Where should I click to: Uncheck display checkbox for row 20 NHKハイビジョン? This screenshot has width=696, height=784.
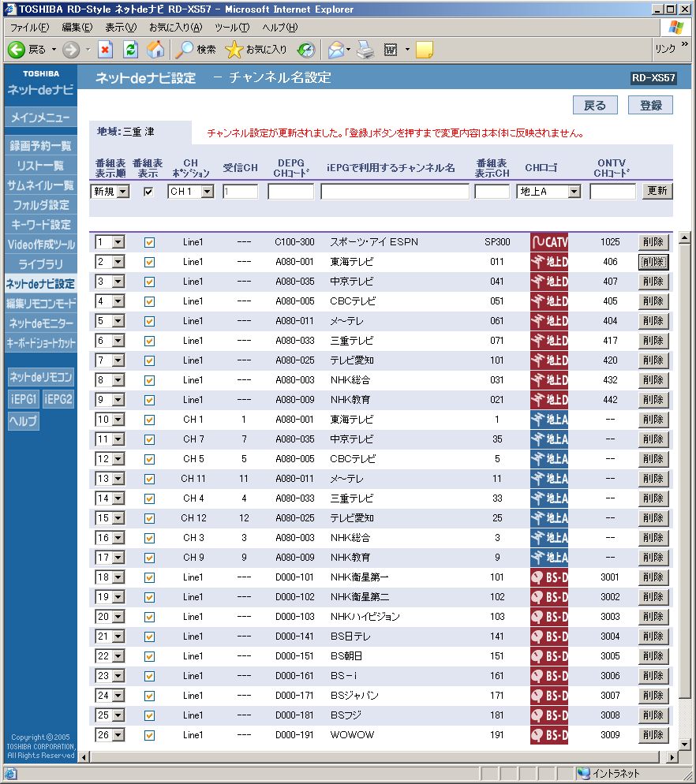(x=149, y=617)
